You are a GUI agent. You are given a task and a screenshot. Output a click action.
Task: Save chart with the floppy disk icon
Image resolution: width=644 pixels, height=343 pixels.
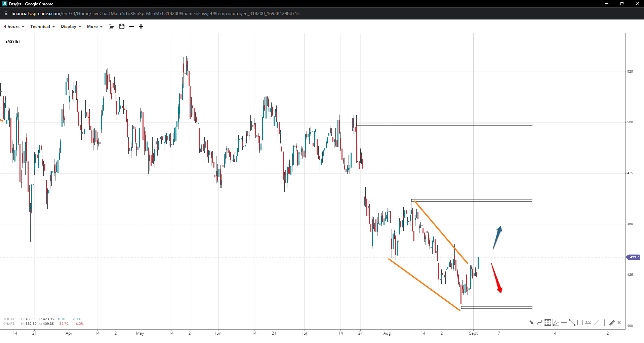pyautogui.click(x=122, y=27)
